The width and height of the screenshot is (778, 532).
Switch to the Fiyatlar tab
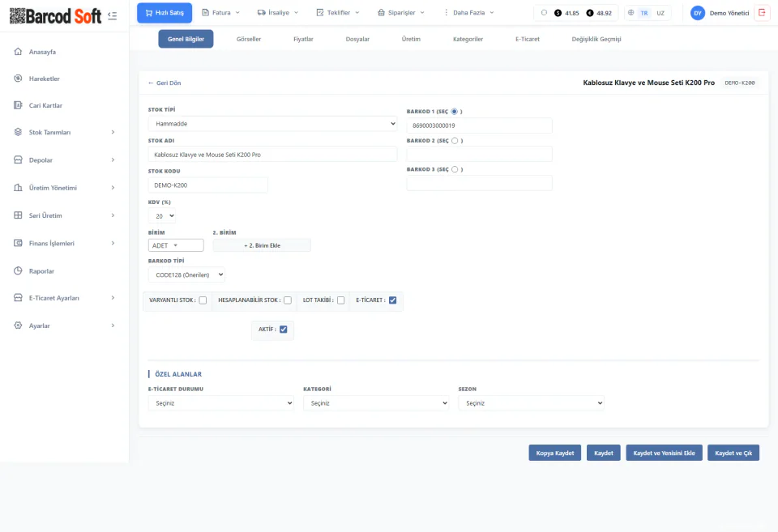[x=303, y=39]
